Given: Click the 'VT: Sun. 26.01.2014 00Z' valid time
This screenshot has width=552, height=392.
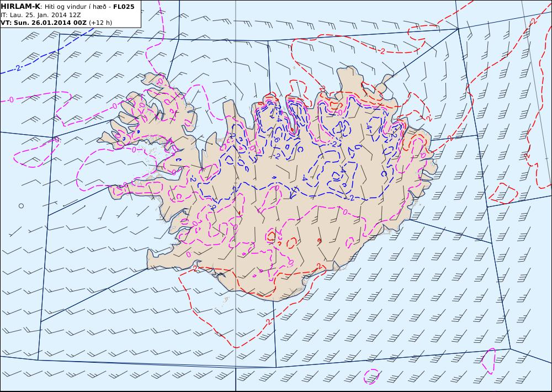Looking at the screenshot, I should (44, 23).
